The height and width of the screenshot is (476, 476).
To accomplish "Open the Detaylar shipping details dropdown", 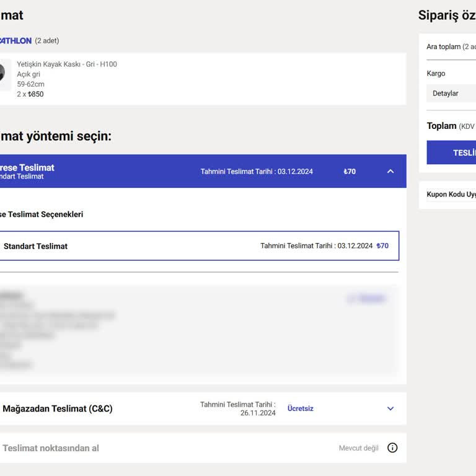I will (451, 94).
